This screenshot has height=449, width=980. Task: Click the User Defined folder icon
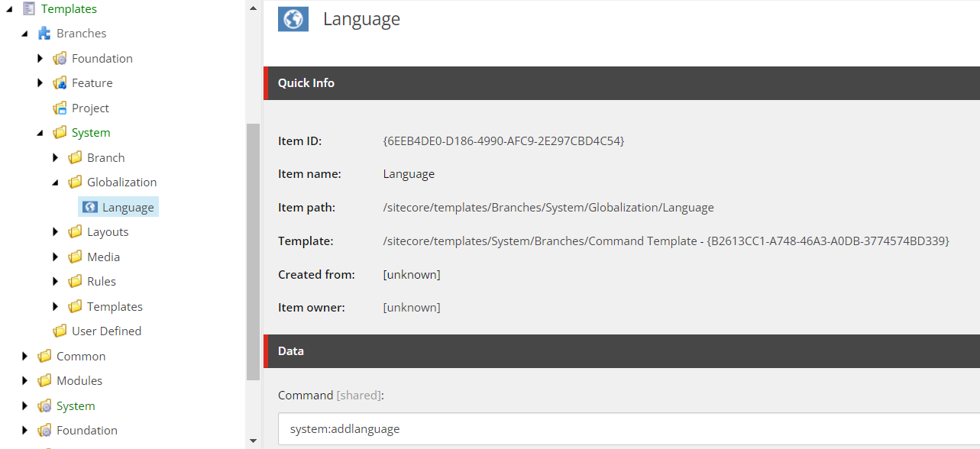pos(60,331)
